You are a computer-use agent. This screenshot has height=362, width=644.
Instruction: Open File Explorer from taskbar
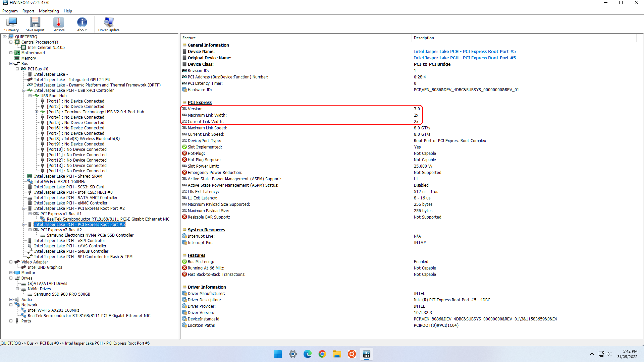[x=337, y=354]
